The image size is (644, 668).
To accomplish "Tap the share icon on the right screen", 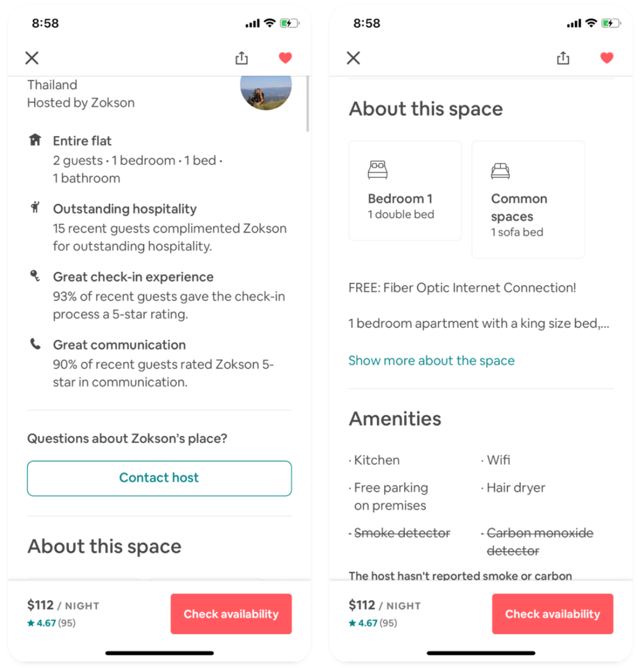I will (563, 58).
